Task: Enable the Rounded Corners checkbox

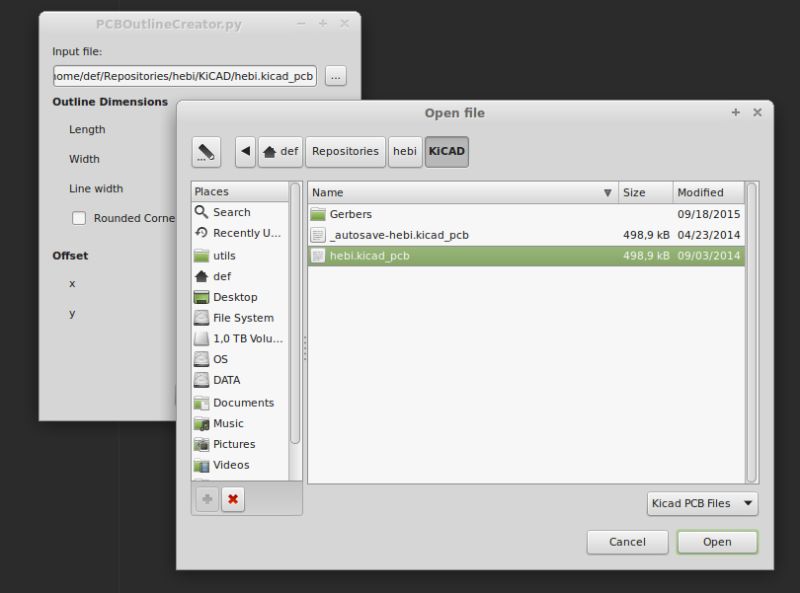Action: pyautogui.click(x=78, y=218)
